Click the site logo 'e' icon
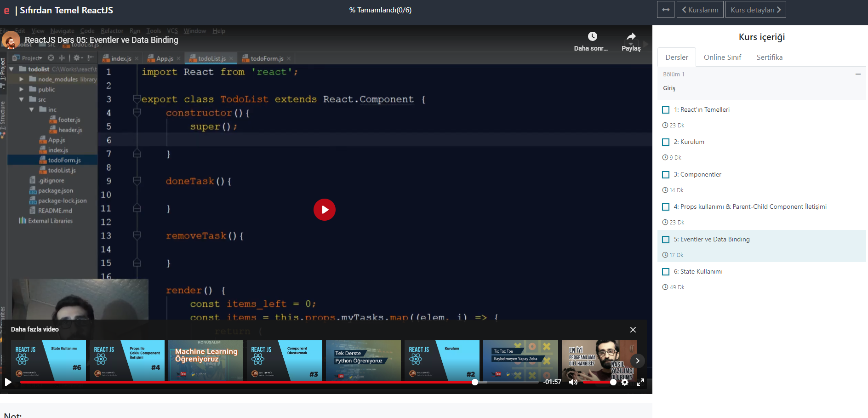868x418 pixels. 7,10
